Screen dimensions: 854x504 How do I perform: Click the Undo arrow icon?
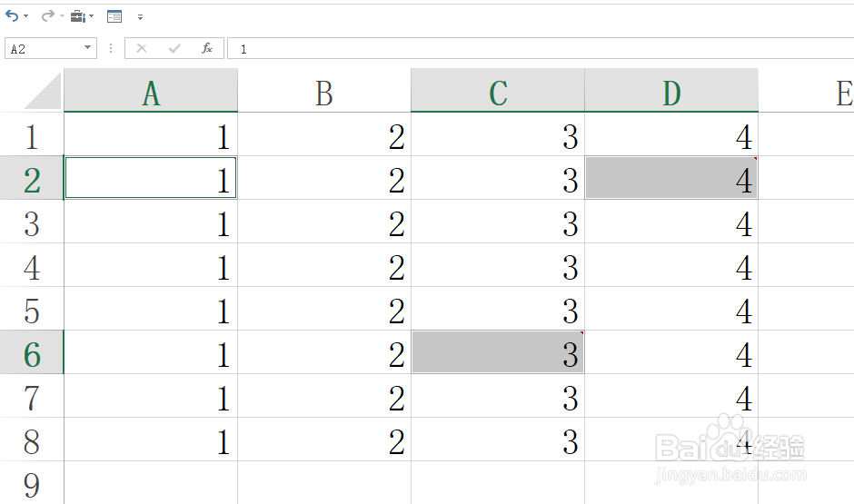[12, 16]
